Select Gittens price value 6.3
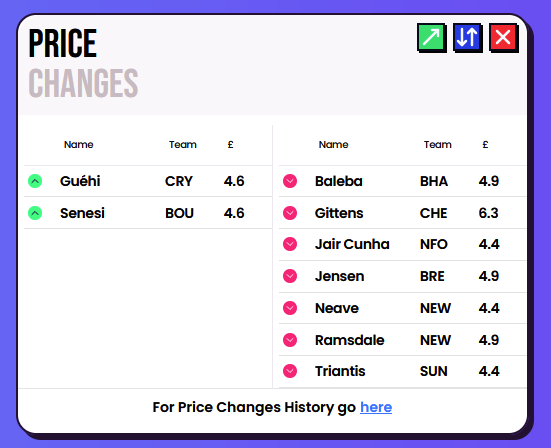 point(488,213)
